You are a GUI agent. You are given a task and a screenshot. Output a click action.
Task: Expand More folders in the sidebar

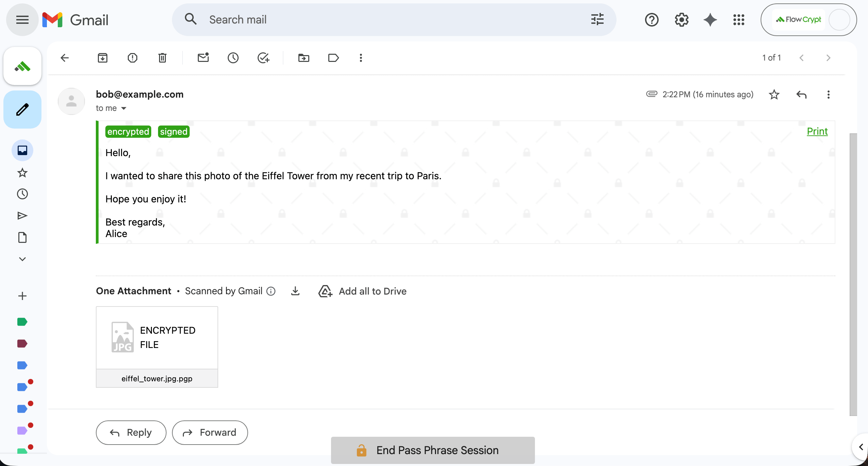[22, 259]
